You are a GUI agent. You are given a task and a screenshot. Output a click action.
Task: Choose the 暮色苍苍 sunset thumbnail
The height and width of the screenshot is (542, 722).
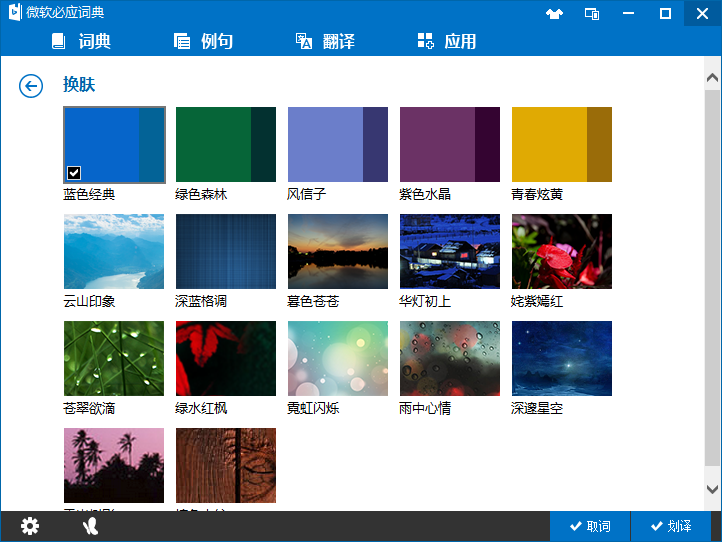338,251
